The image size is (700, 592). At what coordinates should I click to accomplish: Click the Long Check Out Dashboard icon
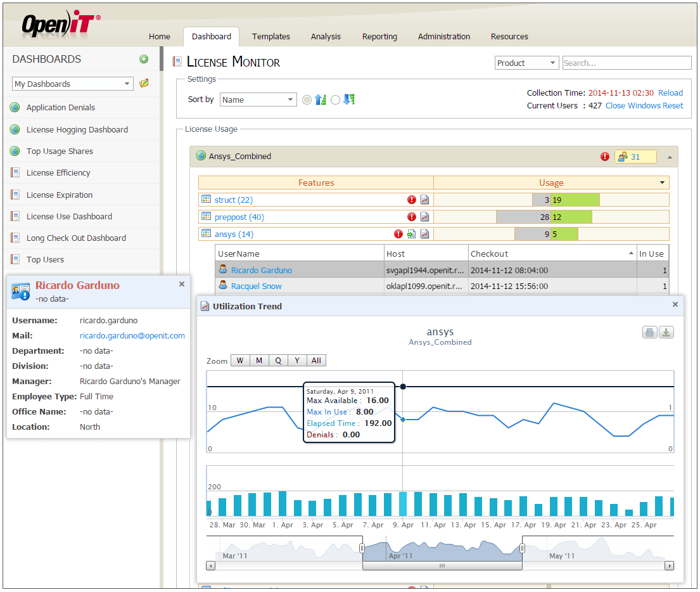click(x=15, y=238)
